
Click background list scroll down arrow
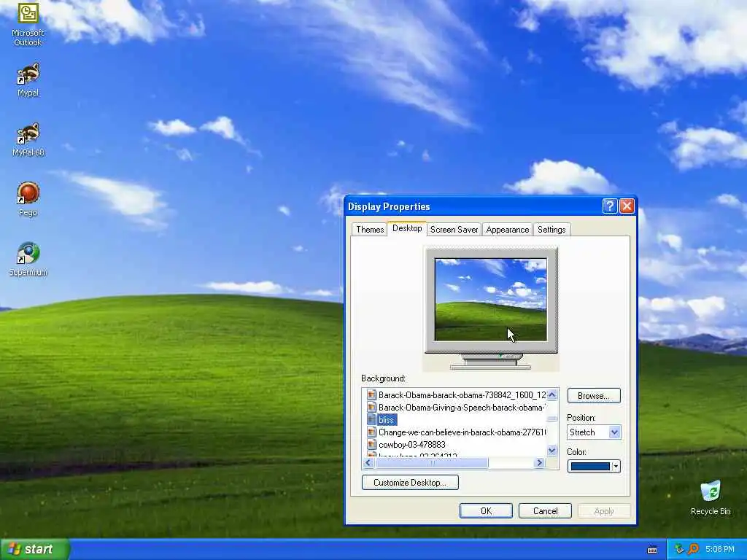(552, 450)
